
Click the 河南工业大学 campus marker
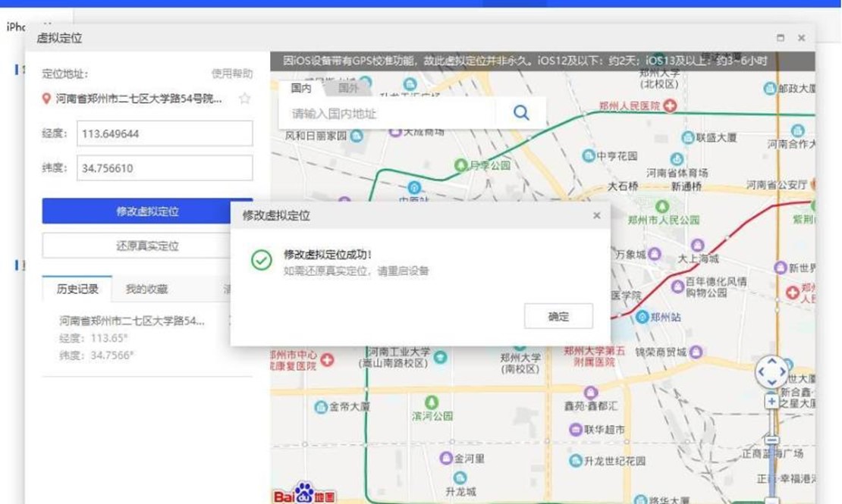click(440, 357)
